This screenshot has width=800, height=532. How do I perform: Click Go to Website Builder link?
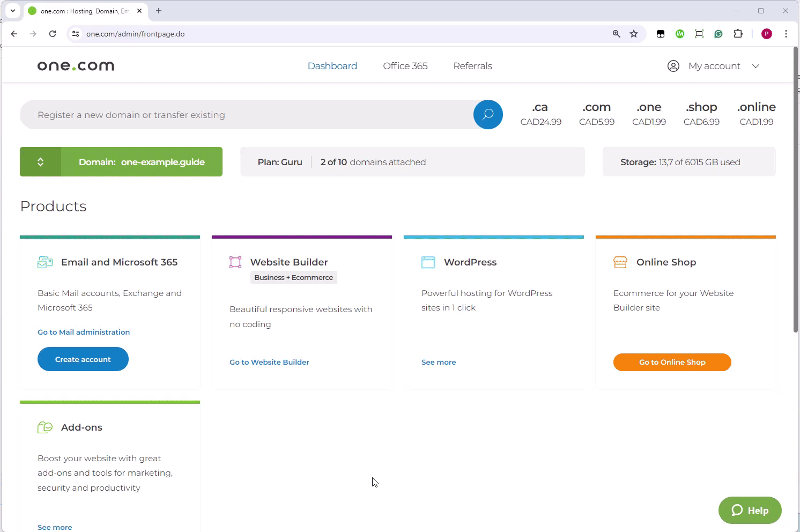coord(269,362)
